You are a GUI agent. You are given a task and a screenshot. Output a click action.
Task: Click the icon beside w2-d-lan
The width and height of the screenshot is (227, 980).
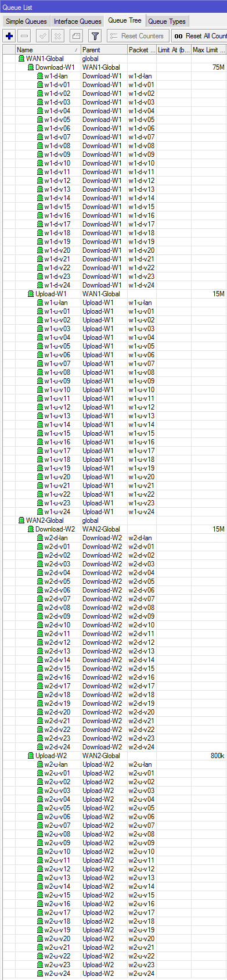coord(40,538)
